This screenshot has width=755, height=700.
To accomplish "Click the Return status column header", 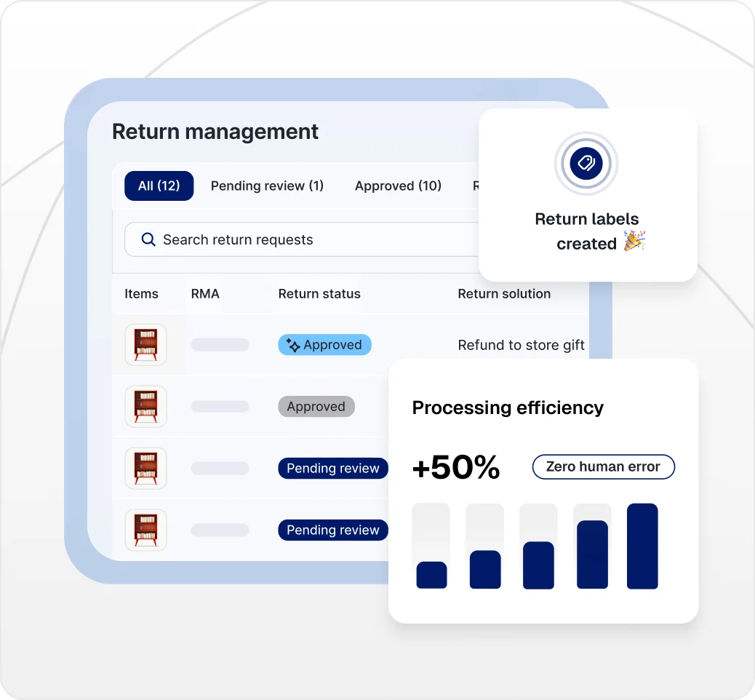I will (319, 294).
